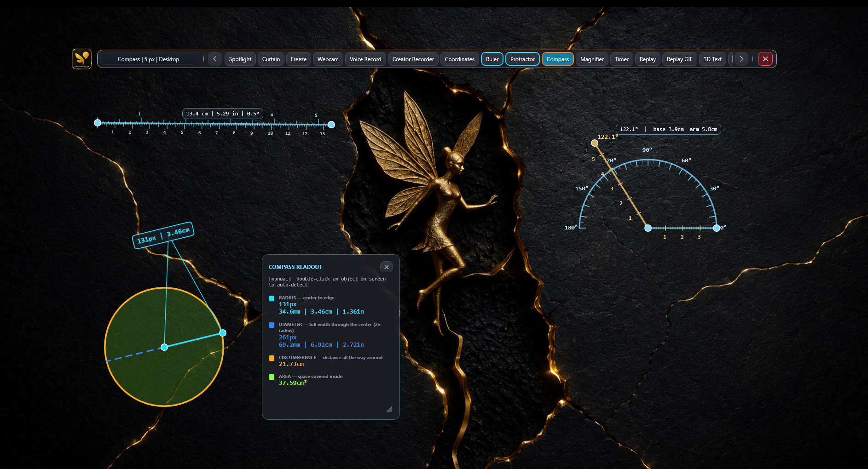Click the 'COMPASS READOUT' panel title

(295, 267)
